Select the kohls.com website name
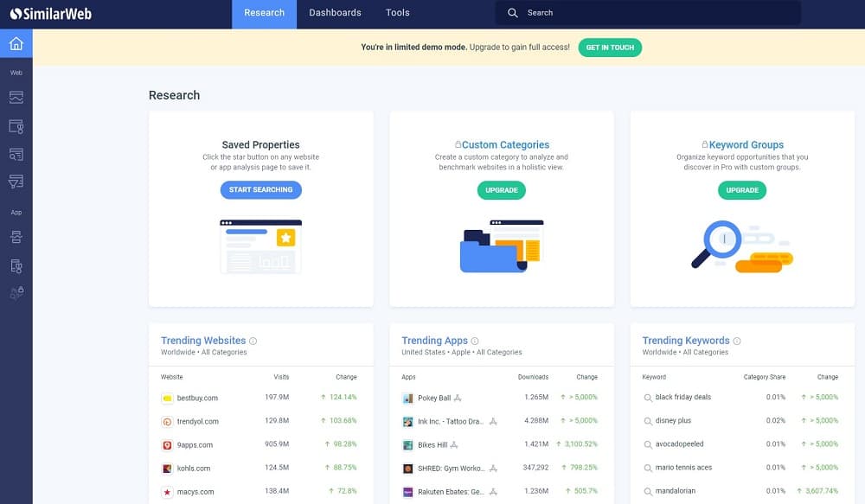Screen dimensions: 865x504 click(194, 469)
